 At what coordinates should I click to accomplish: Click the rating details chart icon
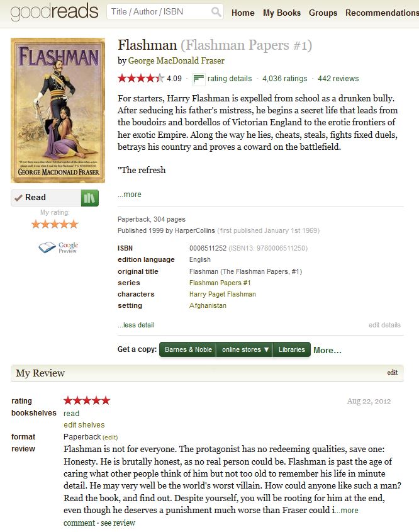pyautogui.click(x=198, y=79)
